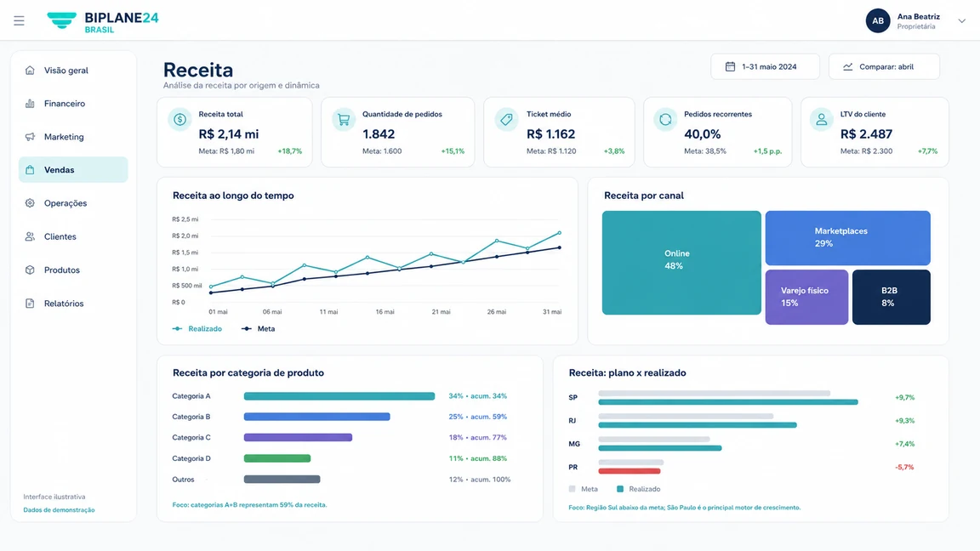Click the Categoria A progress bar

point(339,396)
